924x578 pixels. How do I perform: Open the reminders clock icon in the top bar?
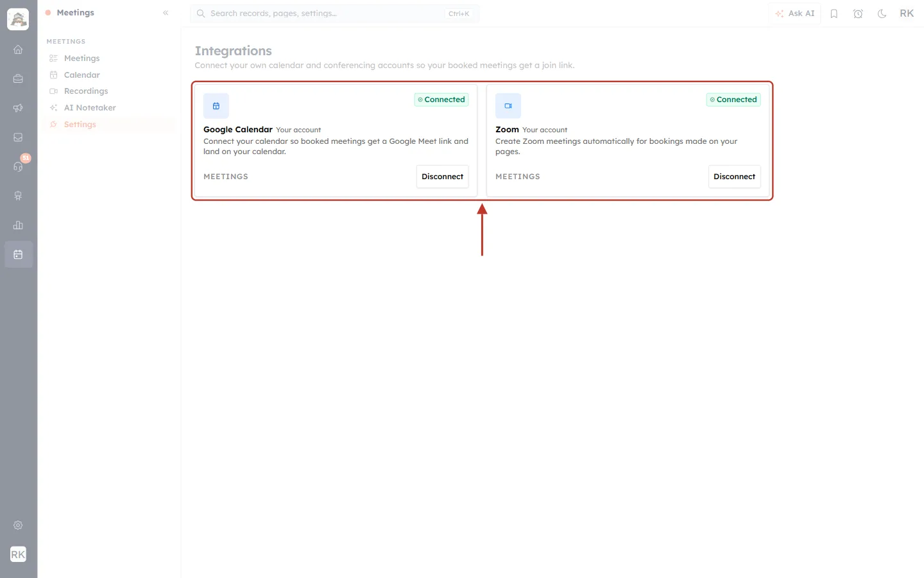point(858,13)
